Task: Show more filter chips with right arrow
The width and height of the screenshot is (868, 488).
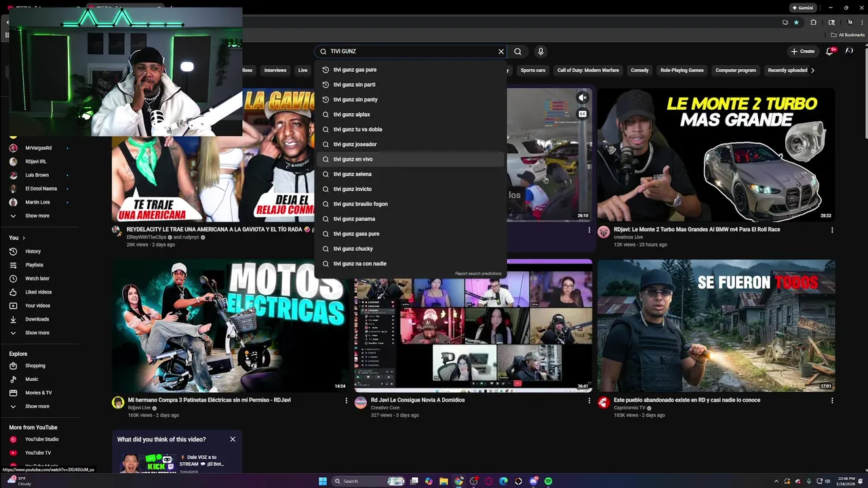Action: pyautogui.click(x=812, y=70)
